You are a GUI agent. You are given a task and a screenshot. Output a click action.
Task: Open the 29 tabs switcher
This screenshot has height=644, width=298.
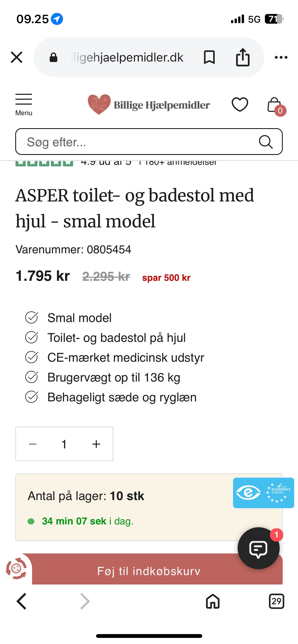[x=276, y=601]
